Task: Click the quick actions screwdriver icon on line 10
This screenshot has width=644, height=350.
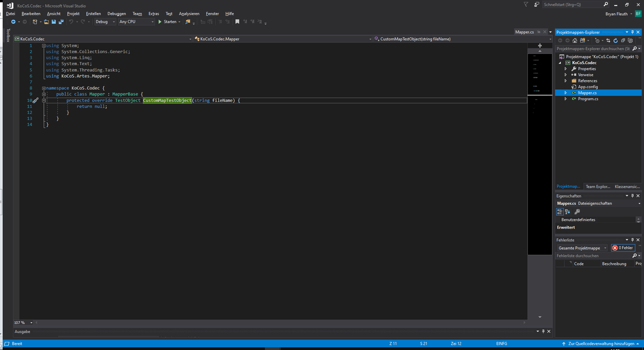Action: pos(36,100)
